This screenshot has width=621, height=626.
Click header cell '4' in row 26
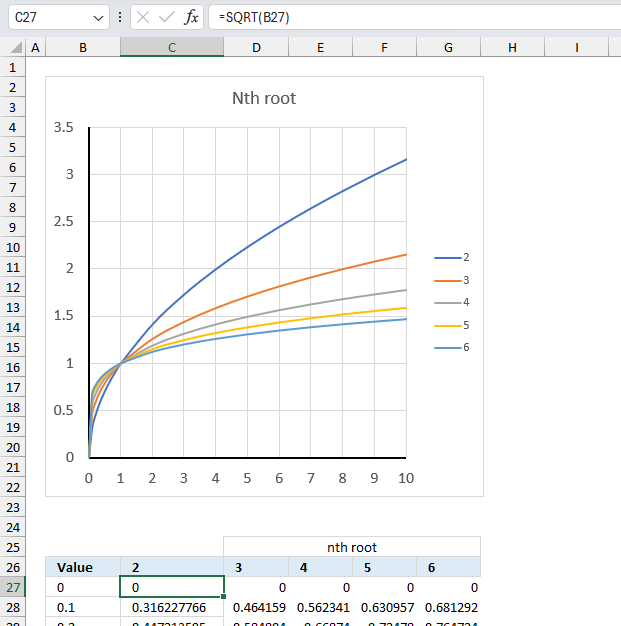pyautogui.click(x=320, y=567)
